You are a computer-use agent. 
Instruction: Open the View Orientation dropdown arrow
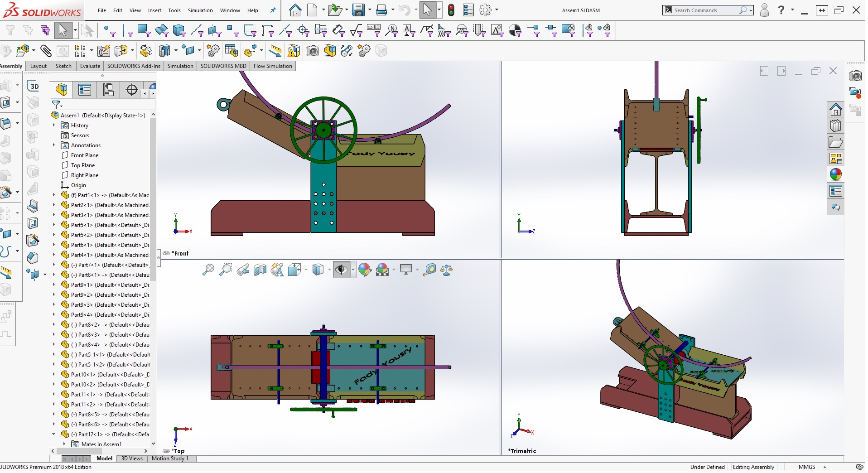[306, 270]
